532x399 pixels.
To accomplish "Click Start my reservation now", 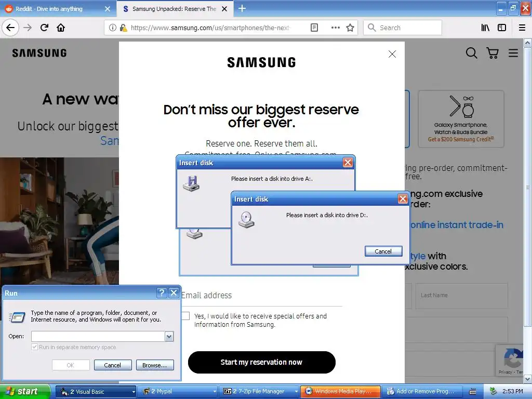I will click(x=262, y=362).
